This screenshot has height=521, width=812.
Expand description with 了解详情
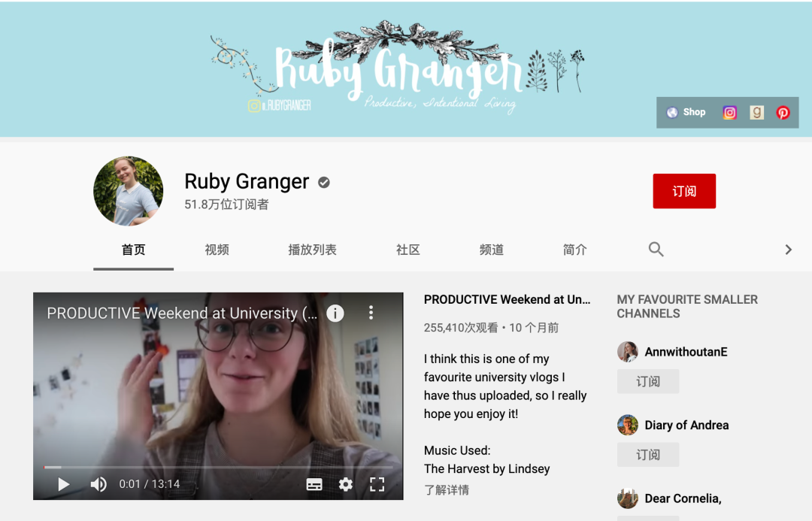447,490
